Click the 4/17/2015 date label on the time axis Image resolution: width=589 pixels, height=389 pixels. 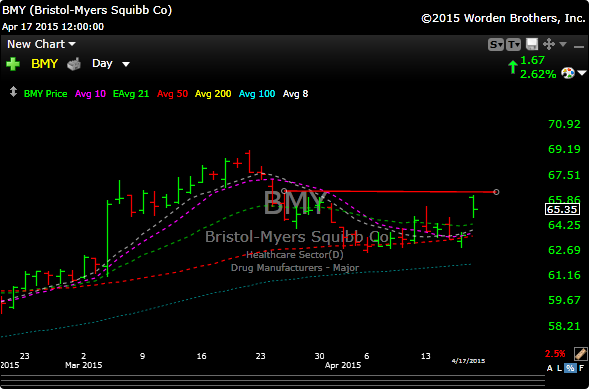point(468,361)
